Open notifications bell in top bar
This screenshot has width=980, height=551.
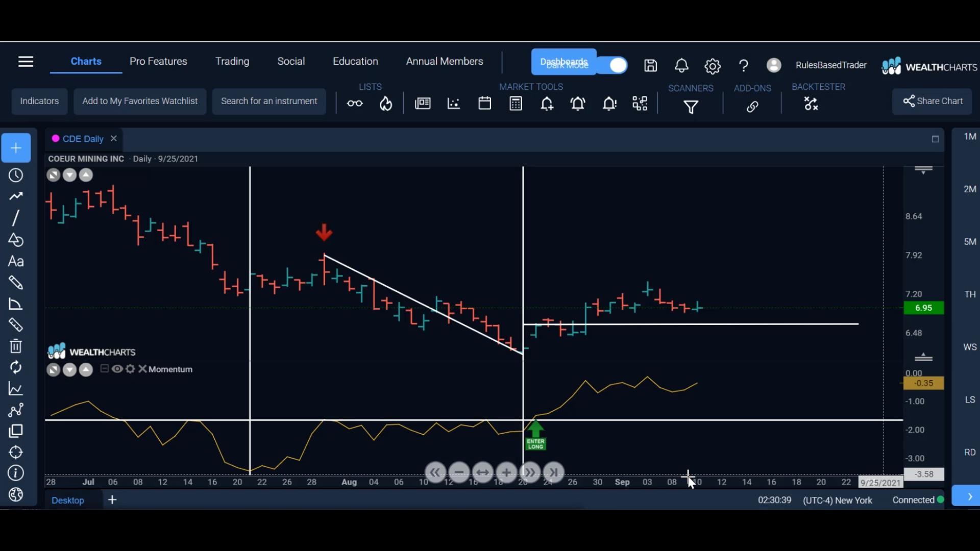pos(681,65)
